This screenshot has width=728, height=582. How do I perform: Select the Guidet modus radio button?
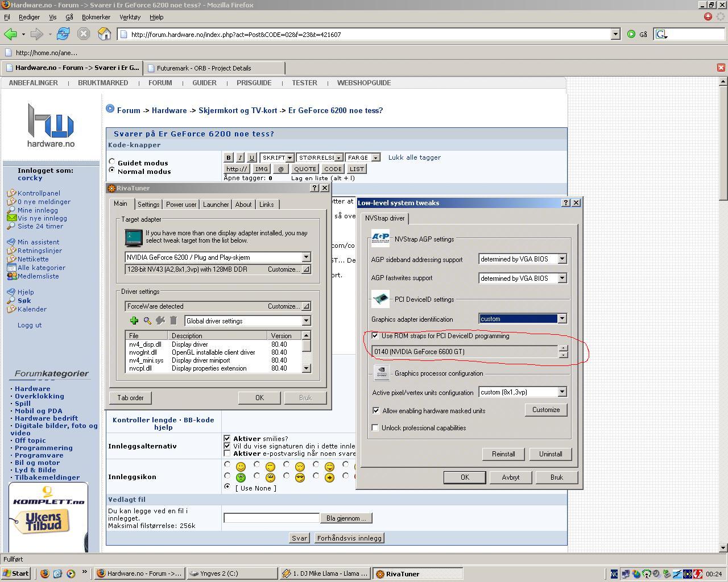click(x=112, y=162)
